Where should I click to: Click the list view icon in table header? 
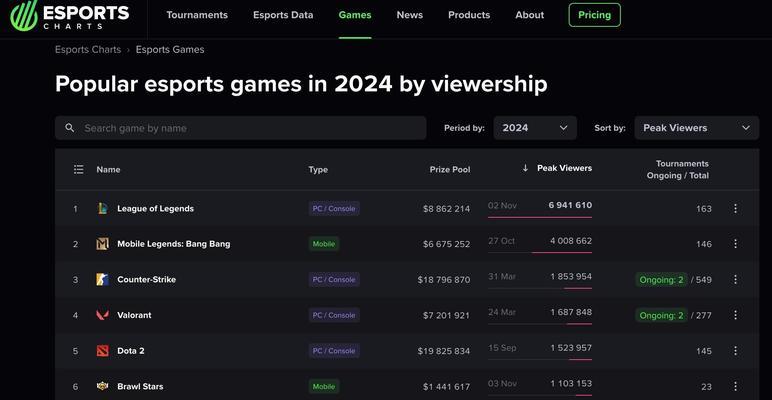point(78,169)
